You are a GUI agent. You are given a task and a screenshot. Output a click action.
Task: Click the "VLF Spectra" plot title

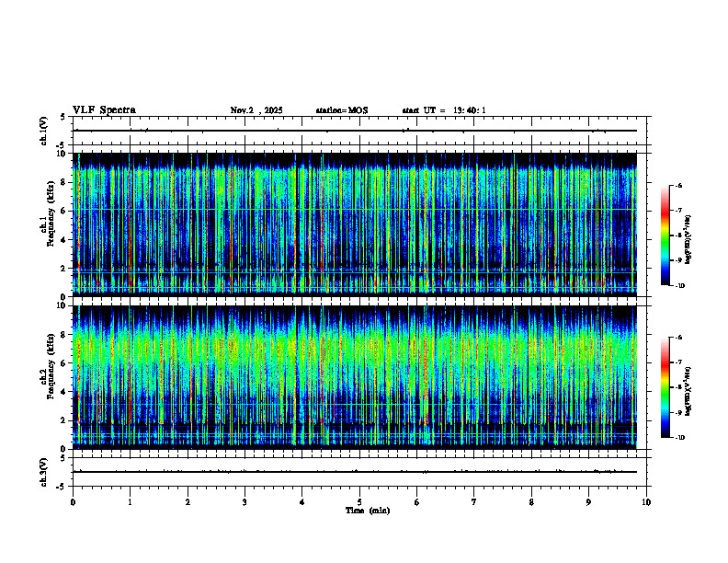pos(104,110)
